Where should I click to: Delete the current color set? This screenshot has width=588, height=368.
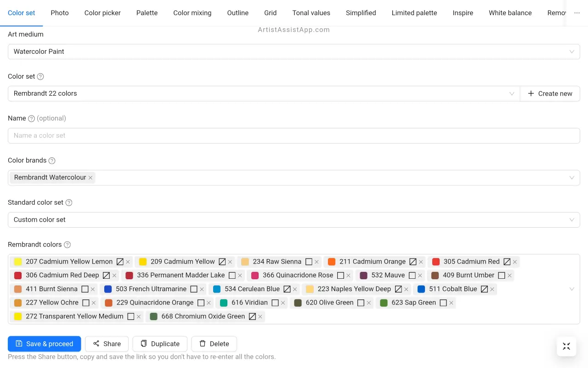214,344
